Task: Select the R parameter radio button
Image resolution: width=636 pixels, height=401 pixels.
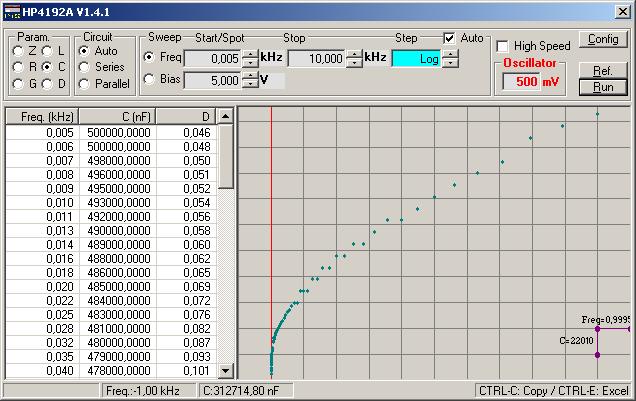Action: [18, 67]
